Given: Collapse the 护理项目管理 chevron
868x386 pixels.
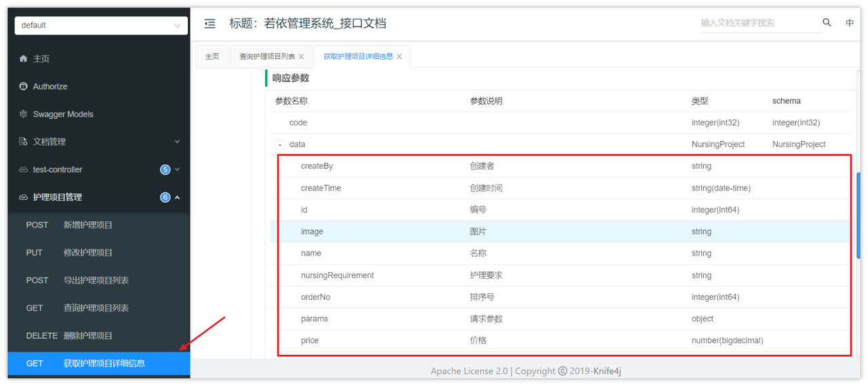Looking at the screenshot, I should pos(178,197).
